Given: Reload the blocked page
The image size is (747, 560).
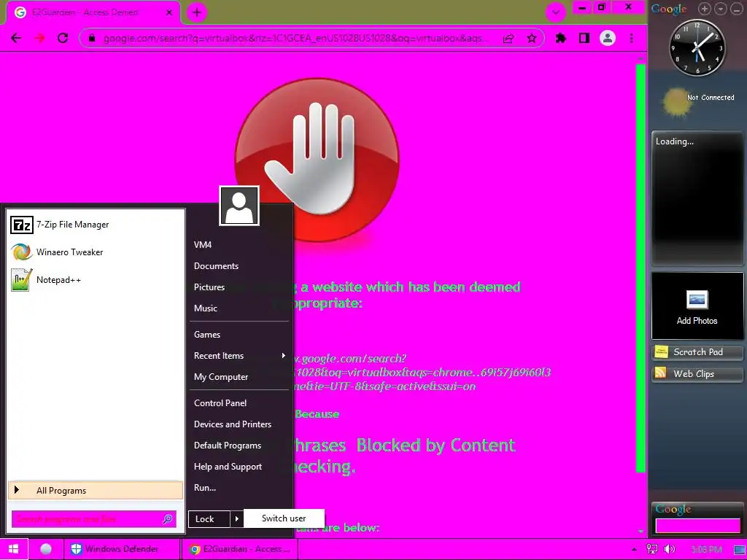Looking at the screenshot, I should point(63,38).
